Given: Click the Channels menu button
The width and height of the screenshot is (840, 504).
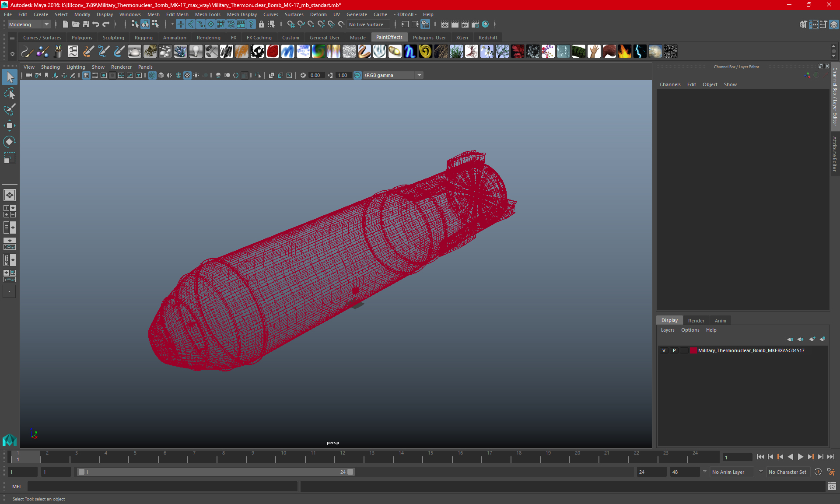Looking at the screenshot, I should (670, 84).
